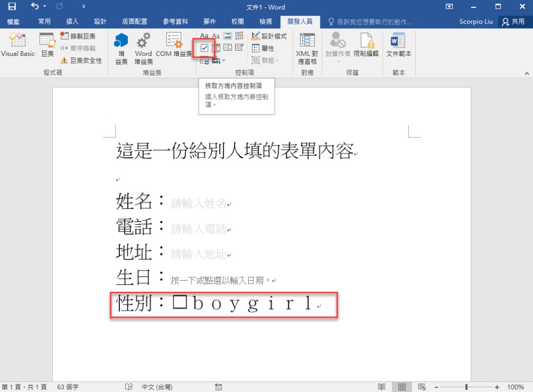This screenshot has height=392, width=533.
Task: Switch to the 參考資料 References tab
Action: [175, 22]
